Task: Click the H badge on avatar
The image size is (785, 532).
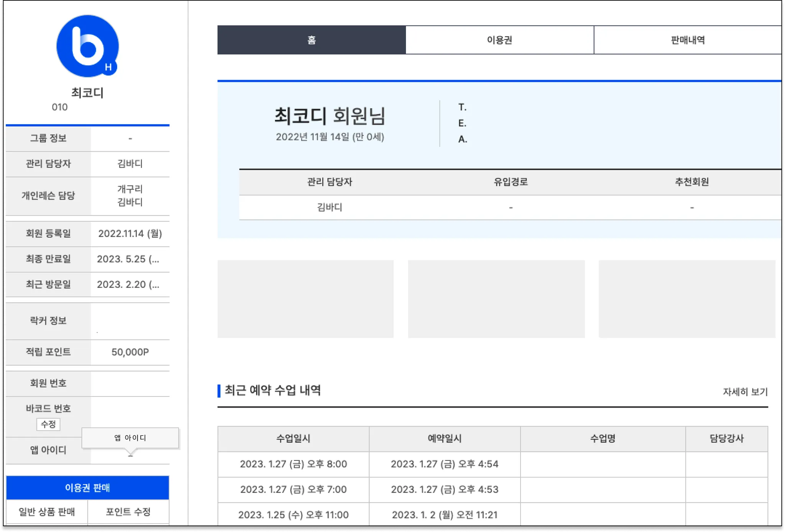Action: (108, 67)
